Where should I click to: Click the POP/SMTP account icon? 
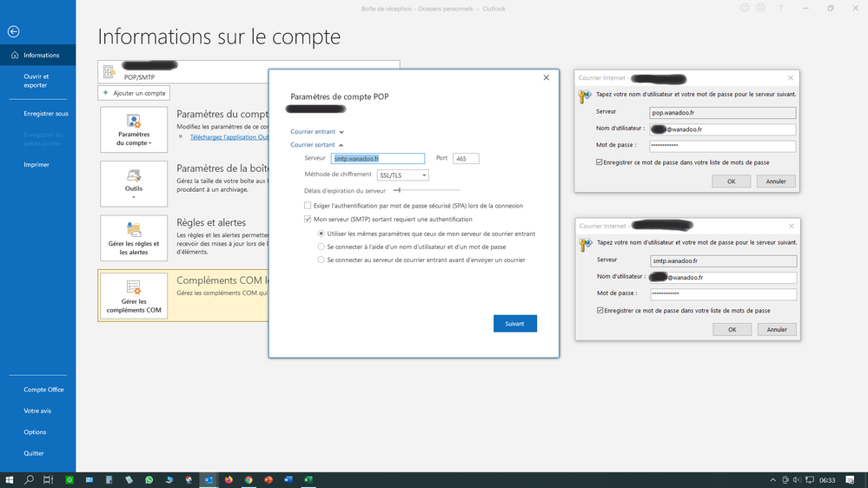click(109, 71)
